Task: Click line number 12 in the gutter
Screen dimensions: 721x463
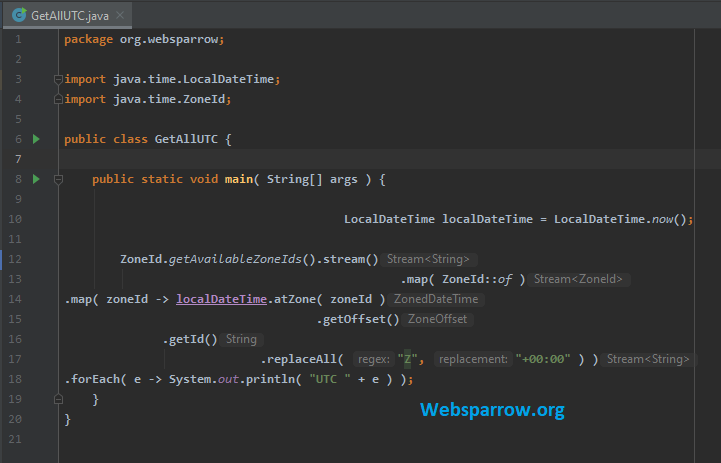Action: pos(15,259)
